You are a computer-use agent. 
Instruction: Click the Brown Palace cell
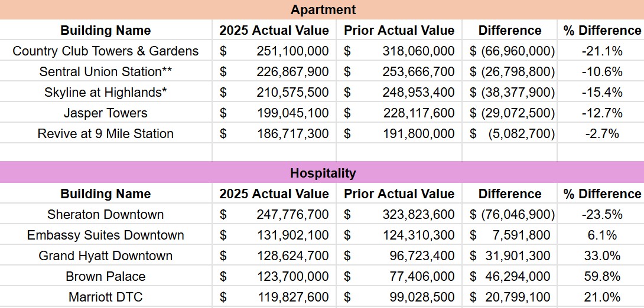pos(106,276)
